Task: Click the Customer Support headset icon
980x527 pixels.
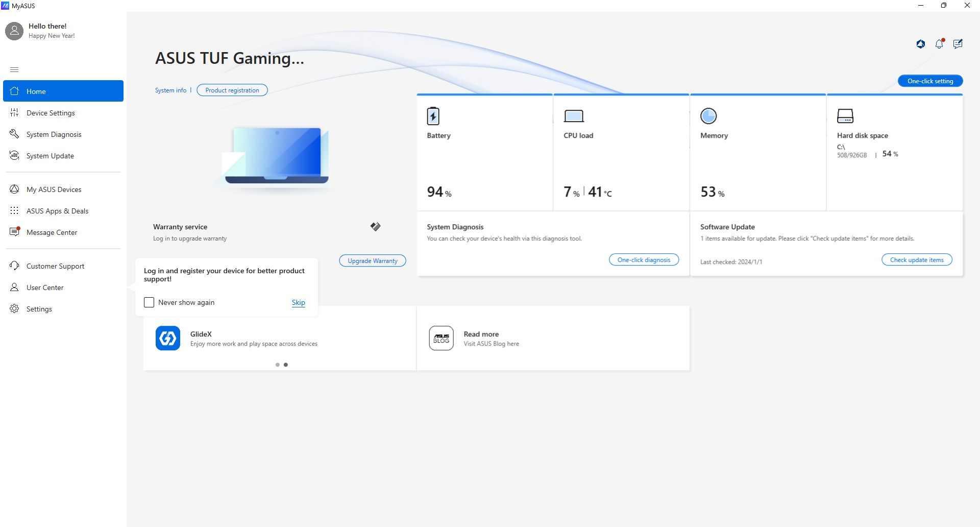Action: pyautogui.click(x=14, y=266)
